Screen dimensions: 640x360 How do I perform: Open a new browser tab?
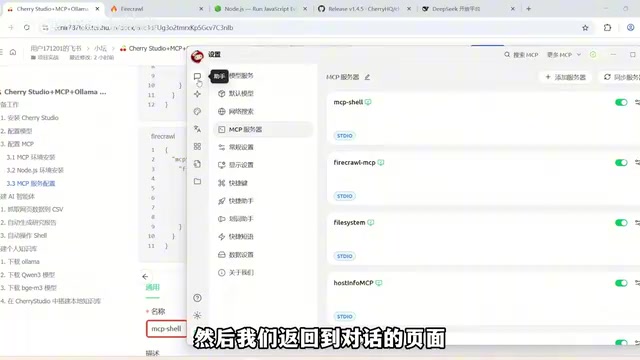point(529,9)
